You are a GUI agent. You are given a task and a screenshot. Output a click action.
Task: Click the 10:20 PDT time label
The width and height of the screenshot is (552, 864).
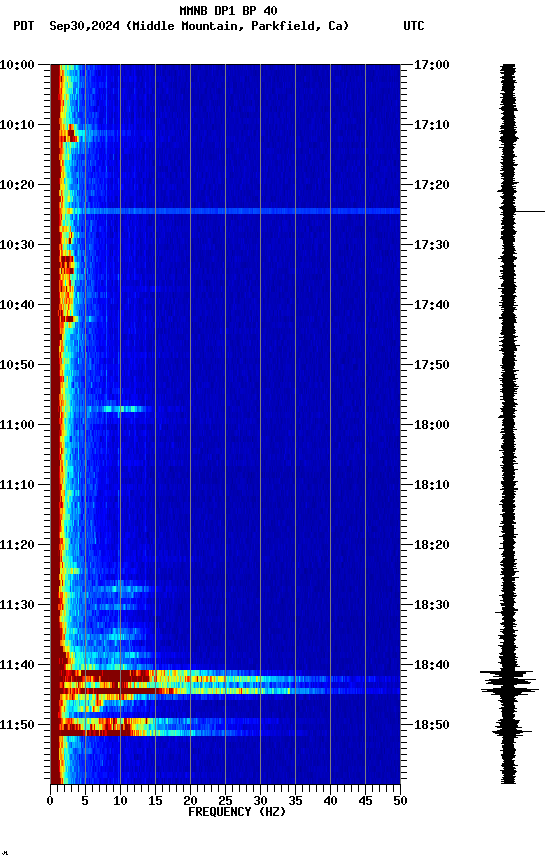pos(17,185)
